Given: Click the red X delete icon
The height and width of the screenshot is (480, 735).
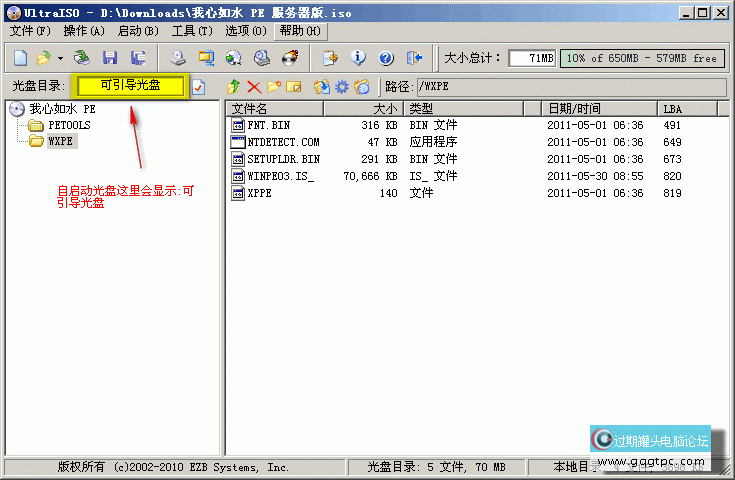Looking at the screenshot, I should tap(254, 87).
